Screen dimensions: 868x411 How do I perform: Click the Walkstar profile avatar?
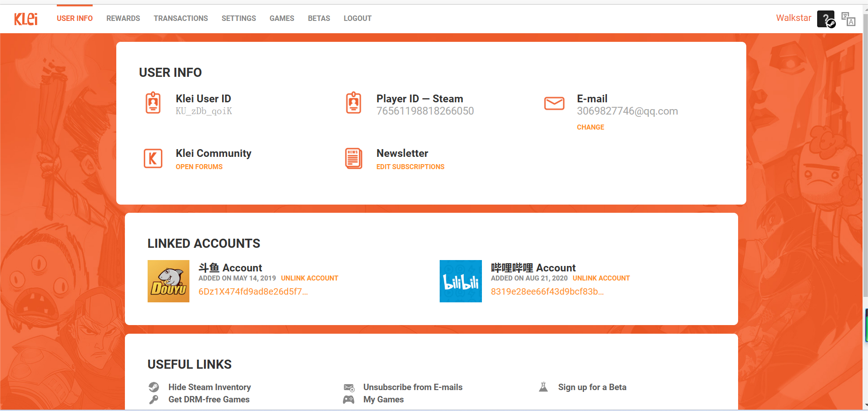point(826,19)
